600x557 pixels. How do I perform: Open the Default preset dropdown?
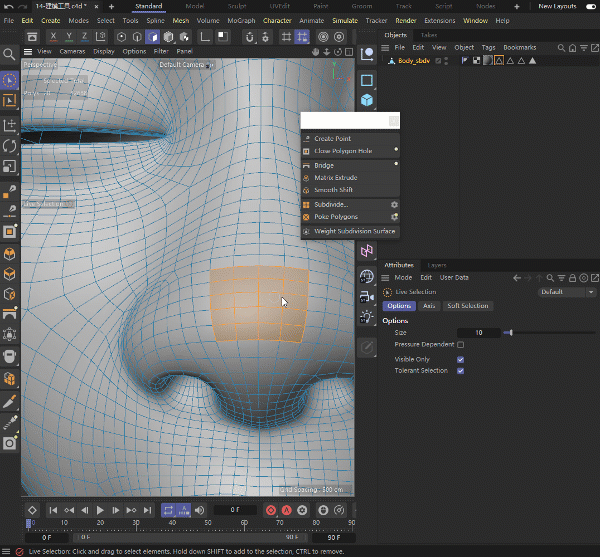(x=567, y=292)
